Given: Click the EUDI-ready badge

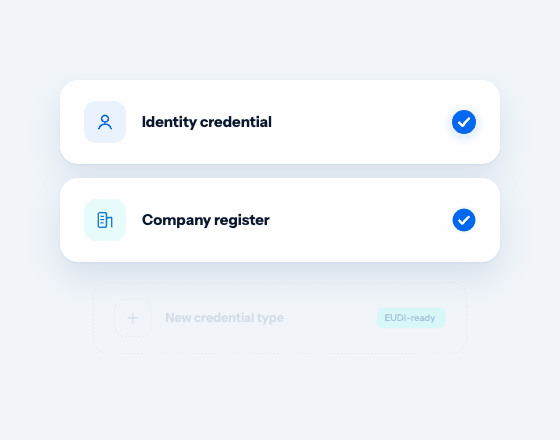Looking at the screenshot, I should (x=411, y=318).
